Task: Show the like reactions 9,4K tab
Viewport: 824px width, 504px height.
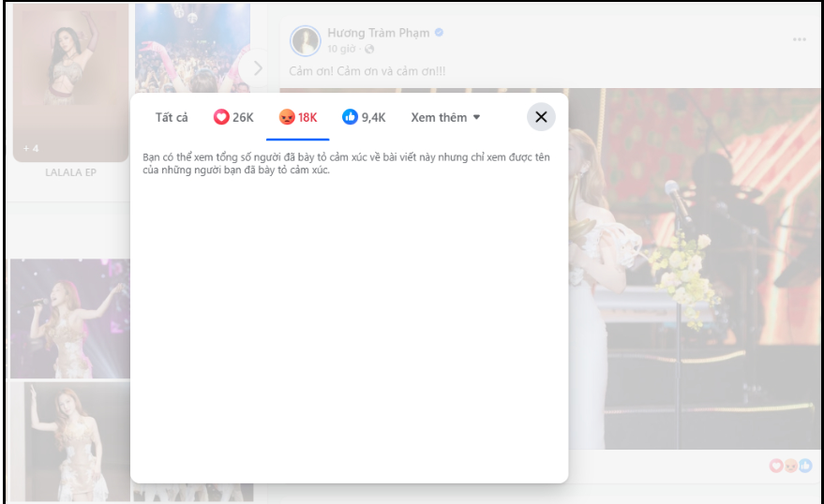Action: coord(364,118)
